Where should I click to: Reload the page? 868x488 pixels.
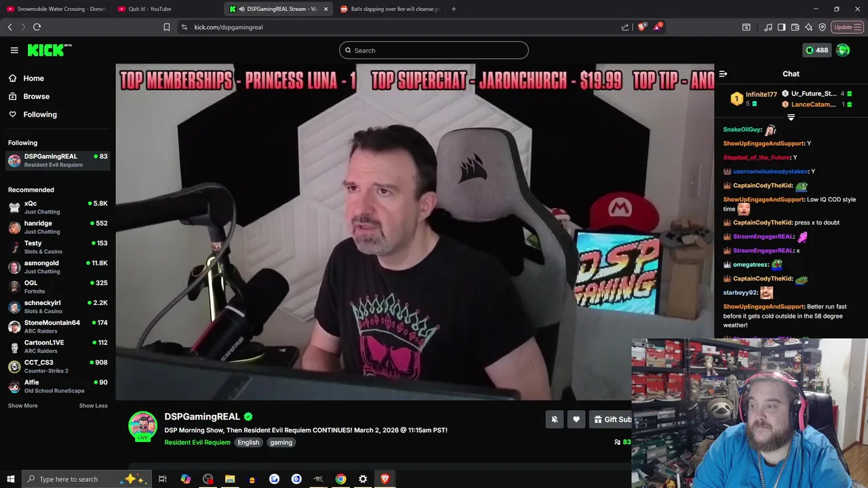[37, 27]
